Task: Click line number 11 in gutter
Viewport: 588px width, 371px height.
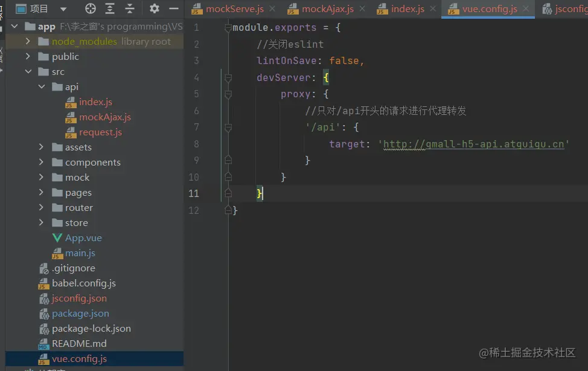Action: coord(194,193)
